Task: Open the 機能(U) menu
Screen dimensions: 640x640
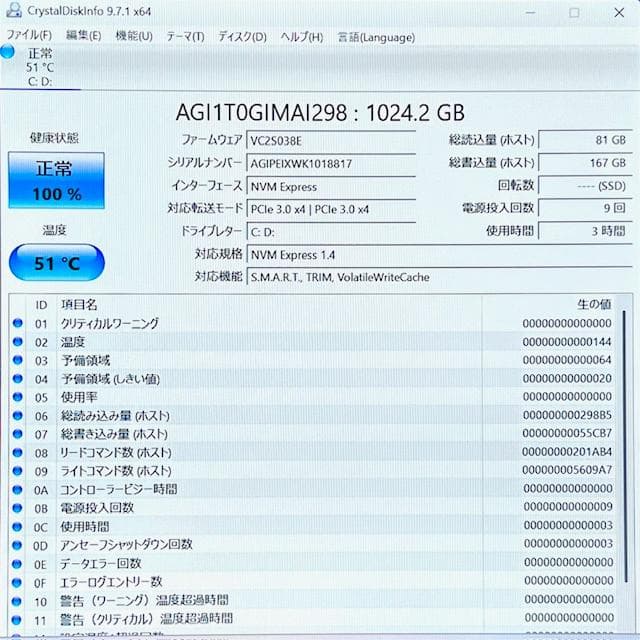Action: click(x=134, y=36)
